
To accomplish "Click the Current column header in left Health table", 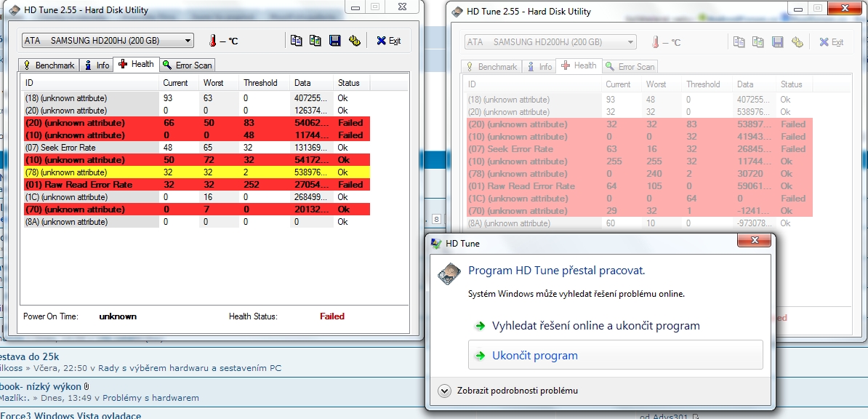I will click(x=179, y=83).
